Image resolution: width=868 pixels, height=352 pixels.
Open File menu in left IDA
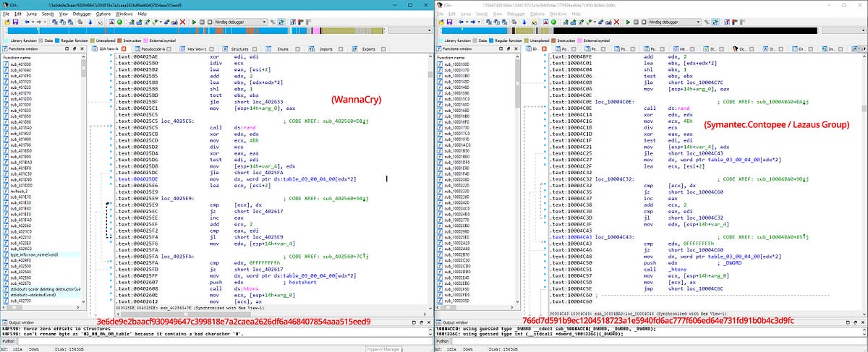pyautogui.click(x=6, y=14)
